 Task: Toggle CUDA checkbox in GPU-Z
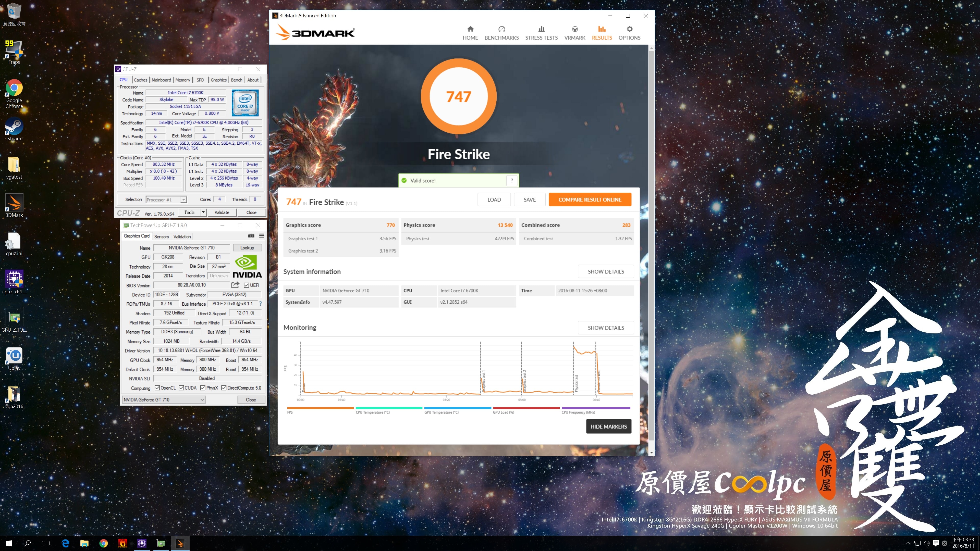181,388
